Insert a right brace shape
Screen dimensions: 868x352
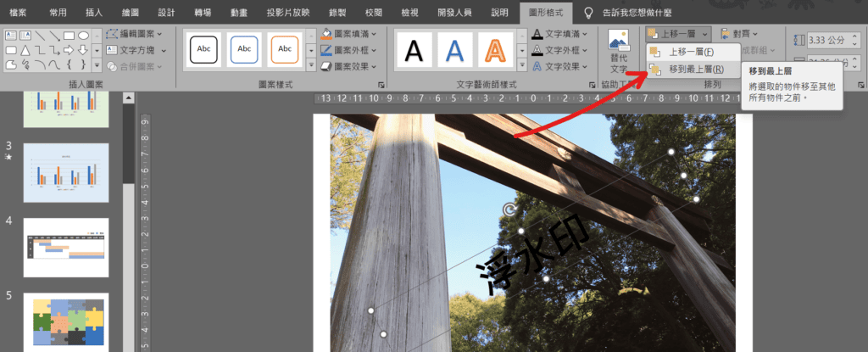[x=83, y=65]
